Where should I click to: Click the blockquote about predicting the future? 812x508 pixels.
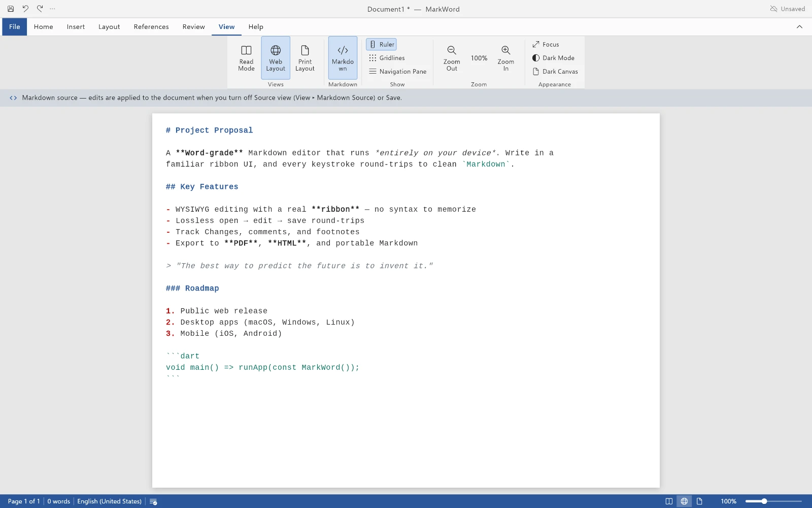[x=299, y=266]
